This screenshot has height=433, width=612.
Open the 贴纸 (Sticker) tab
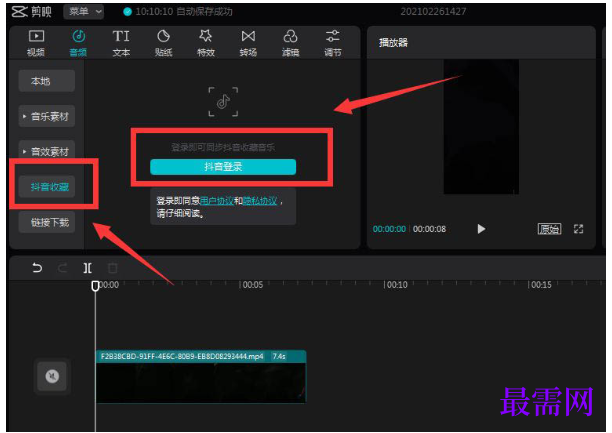[x=163, y=43]
